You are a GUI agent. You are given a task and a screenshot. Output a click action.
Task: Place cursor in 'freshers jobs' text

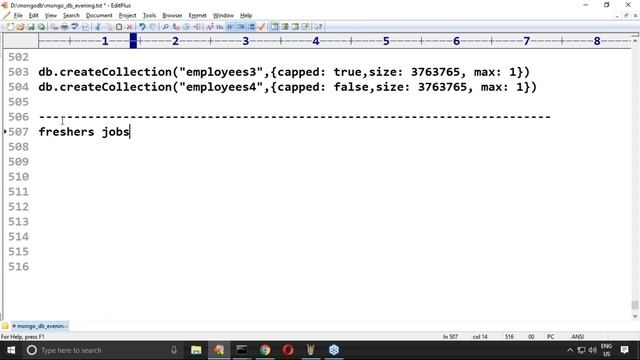click(x=84, y=132)
